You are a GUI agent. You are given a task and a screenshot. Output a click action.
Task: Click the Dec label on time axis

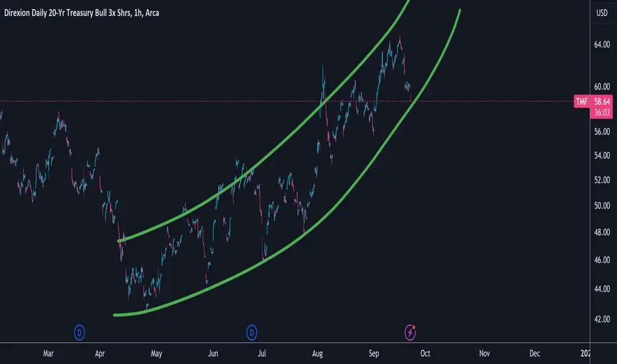(535, 353)
